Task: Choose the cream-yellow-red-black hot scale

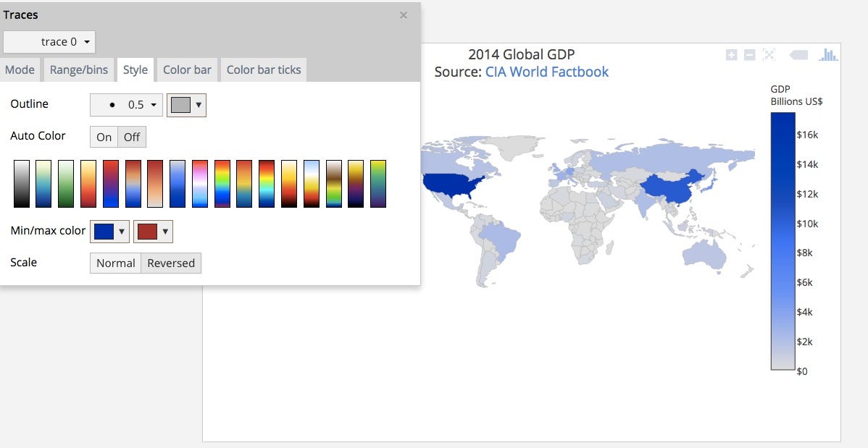Action: [x=289, y=184]
